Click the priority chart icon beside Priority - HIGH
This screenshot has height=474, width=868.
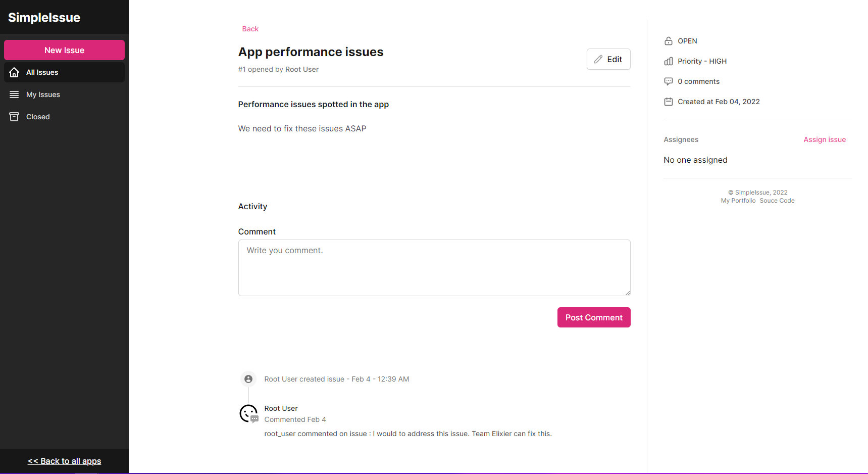[x=669, y=61]
